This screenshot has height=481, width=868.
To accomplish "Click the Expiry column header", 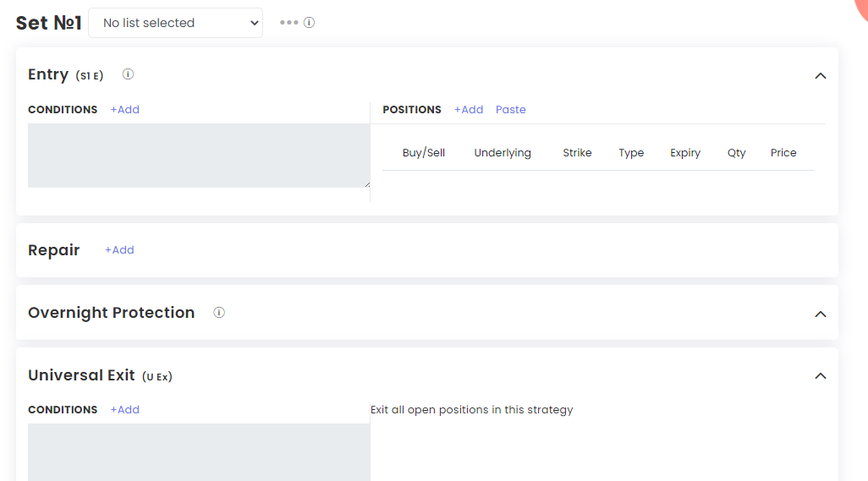I will (685, 153).
